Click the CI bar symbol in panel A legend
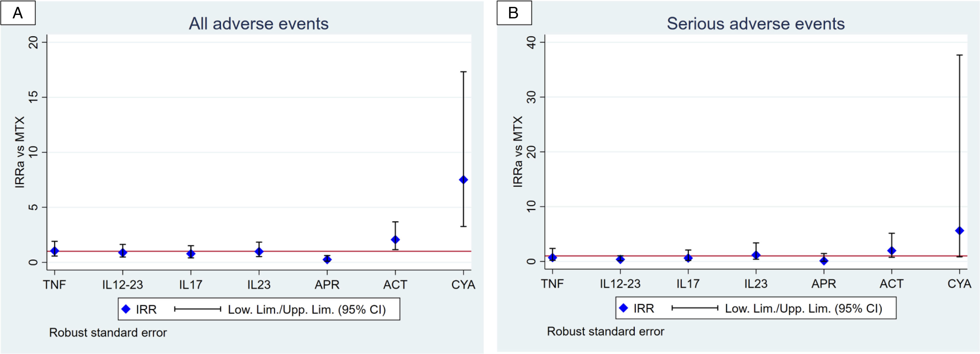The height and width of the screenshot is (354, 980). [x=198, y=309]
